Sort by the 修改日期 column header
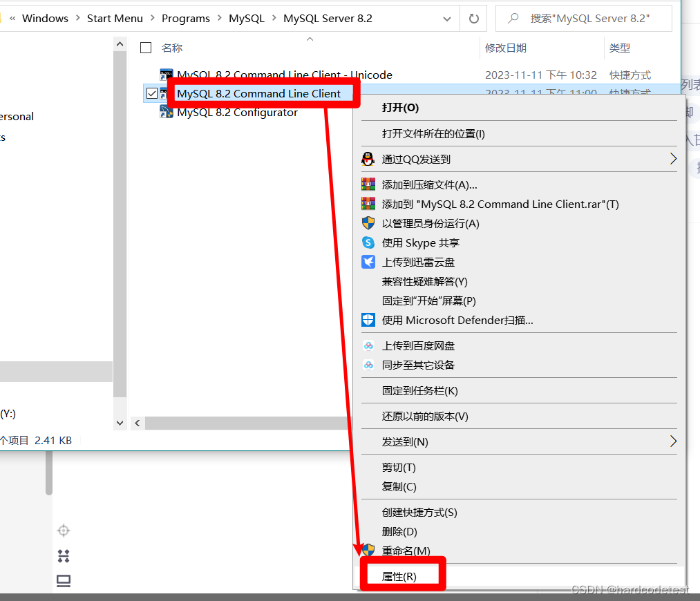Screen dimensions: 700x601 pos(506,48)
